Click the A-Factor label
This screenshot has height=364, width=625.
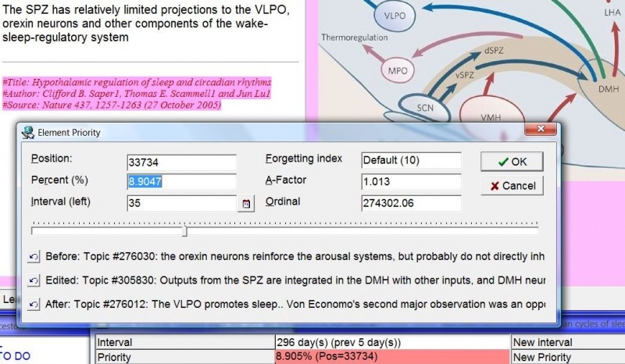point(286,180)
